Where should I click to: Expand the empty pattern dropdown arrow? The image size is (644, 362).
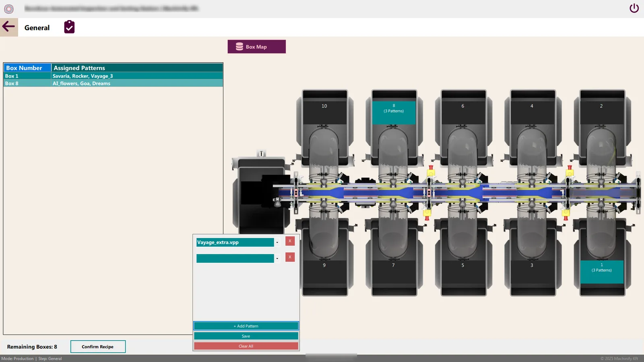coord(277,258)
